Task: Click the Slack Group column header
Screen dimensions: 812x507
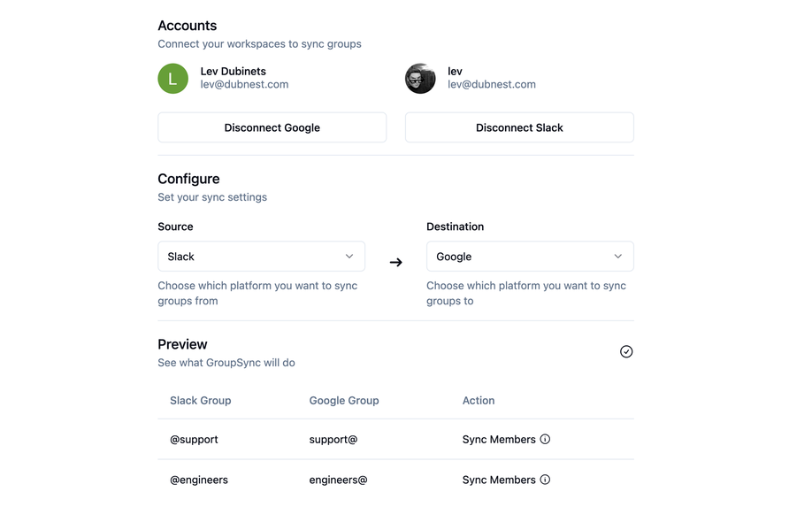Action: [x=201, y=400]
